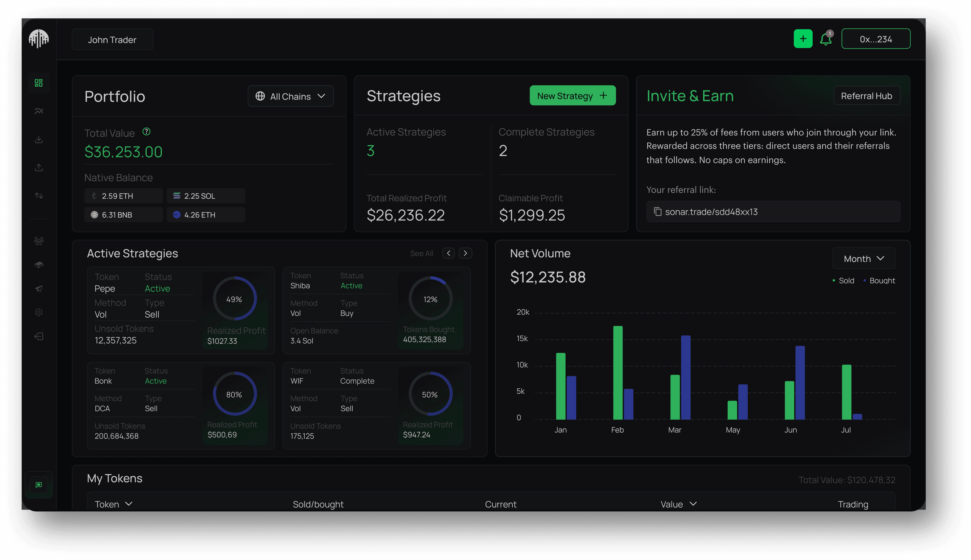This screenshot has width=971, height=560.
Task: Open the dashboard grid icon in sidebar
Action: pyautogui.click(x=38, y=83)
